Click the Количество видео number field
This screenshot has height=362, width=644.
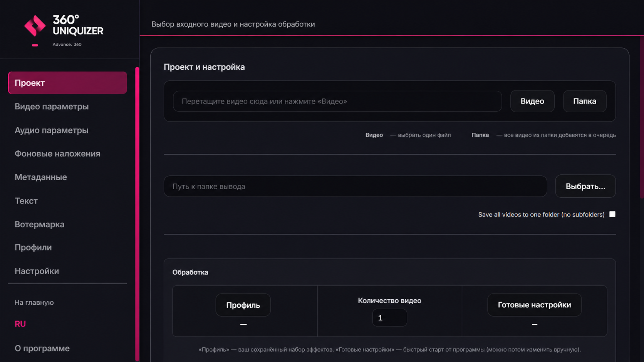[x=389, y=318]
